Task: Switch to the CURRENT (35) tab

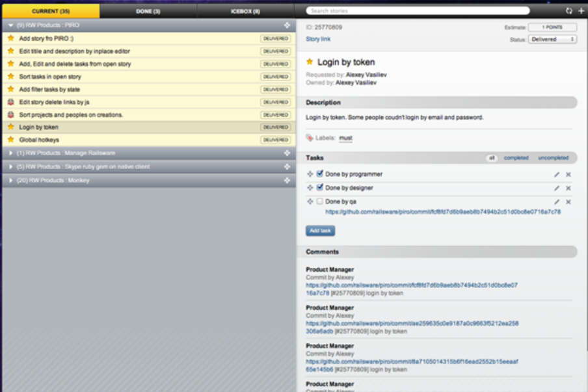Action: [x=51, y=11]
